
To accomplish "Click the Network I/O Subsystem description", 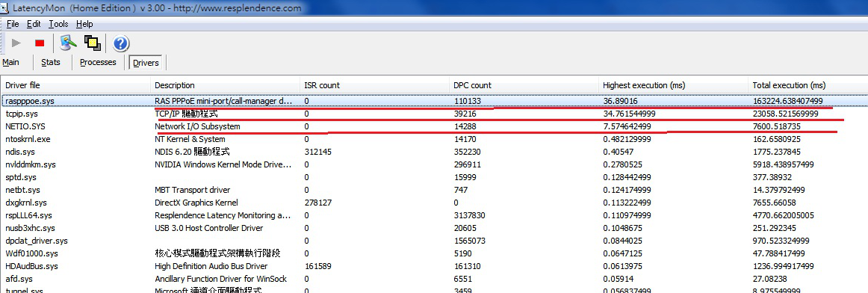I will [x=198, y=126].
